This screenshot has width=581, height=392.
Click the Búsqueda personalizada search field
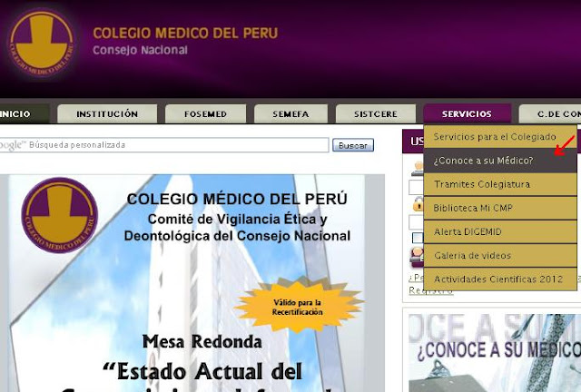163,145
